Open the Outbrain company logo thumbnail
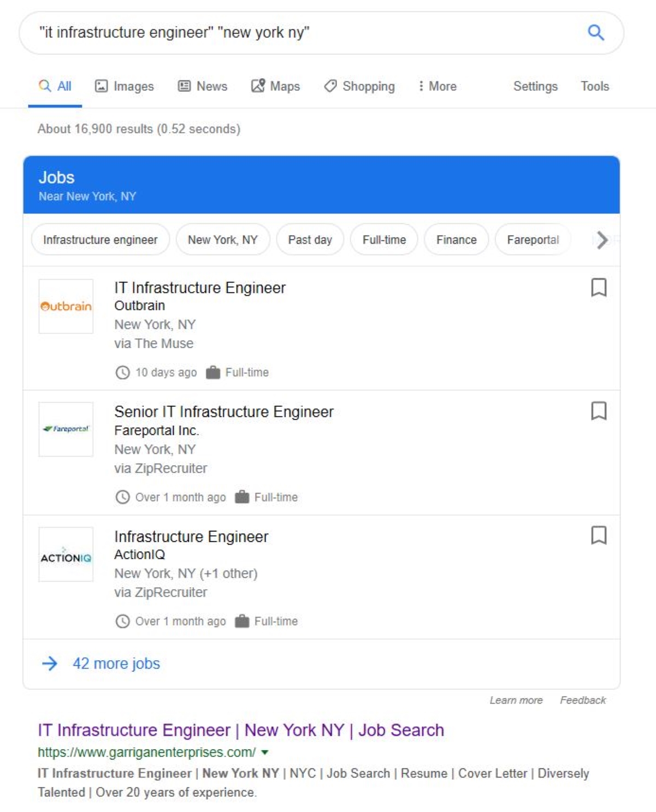 click(66, 306)
